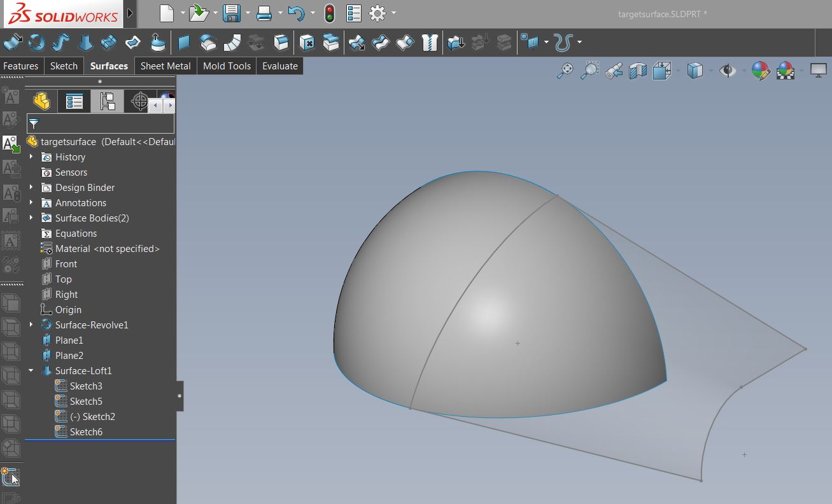Image resolution: width=832 pixels, height=504 pixels.
Task: Expand the History folder
Action: (31, 157)
